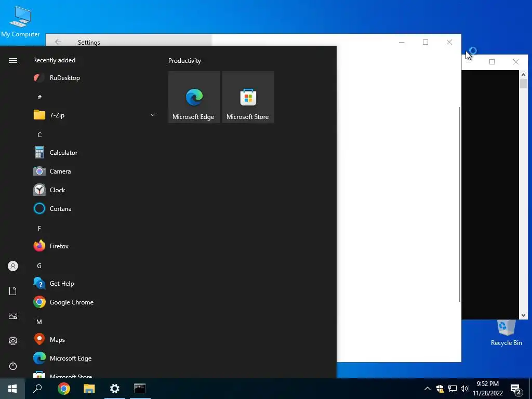Open the Get Help app

(x=95, y=283)
